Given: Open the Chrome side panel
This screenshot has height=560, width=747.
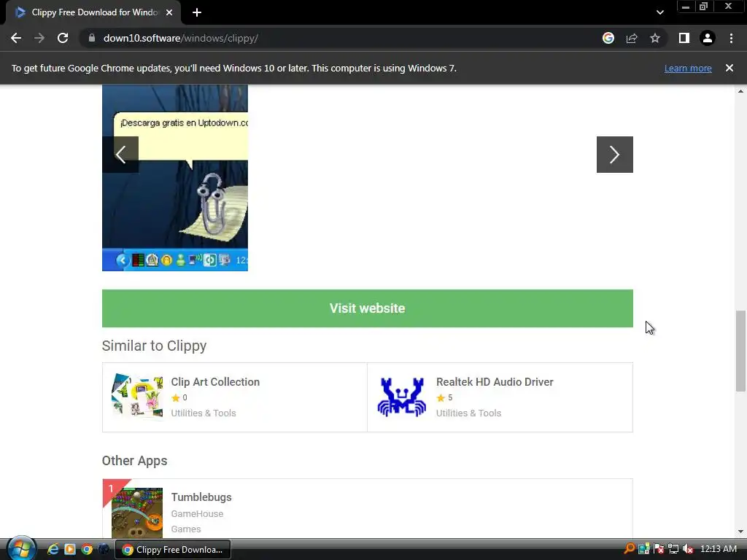Looking at the screenshot, I should coord(684,38).
